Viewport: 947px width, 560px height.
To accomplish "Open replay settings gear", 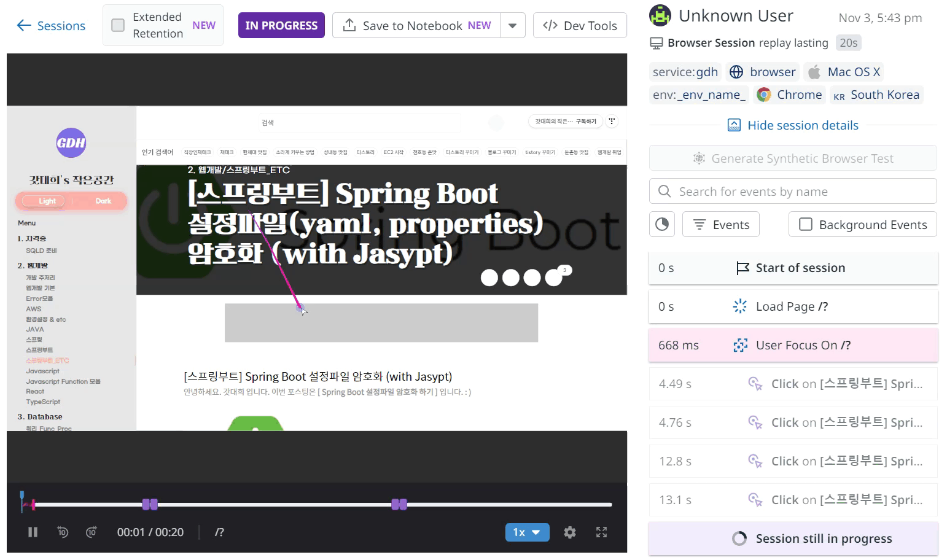I will (570, 532).
